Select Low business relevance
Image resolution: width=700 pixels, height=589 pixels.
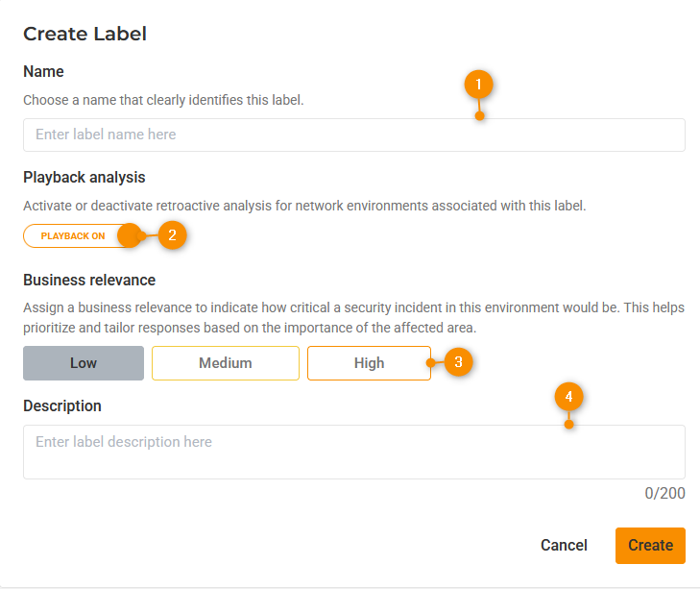point(84,363)
